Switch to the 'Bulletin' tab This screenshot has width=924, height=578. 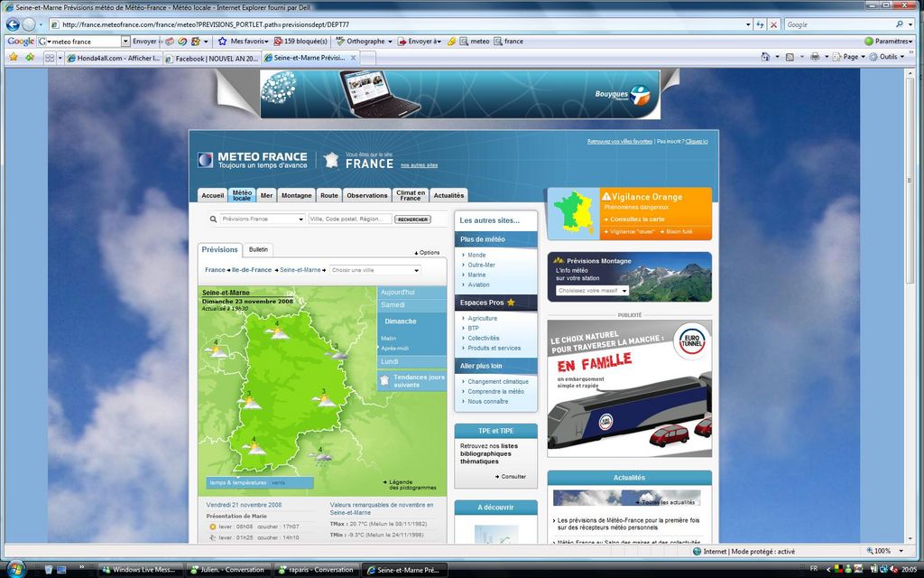pos(259,249)
